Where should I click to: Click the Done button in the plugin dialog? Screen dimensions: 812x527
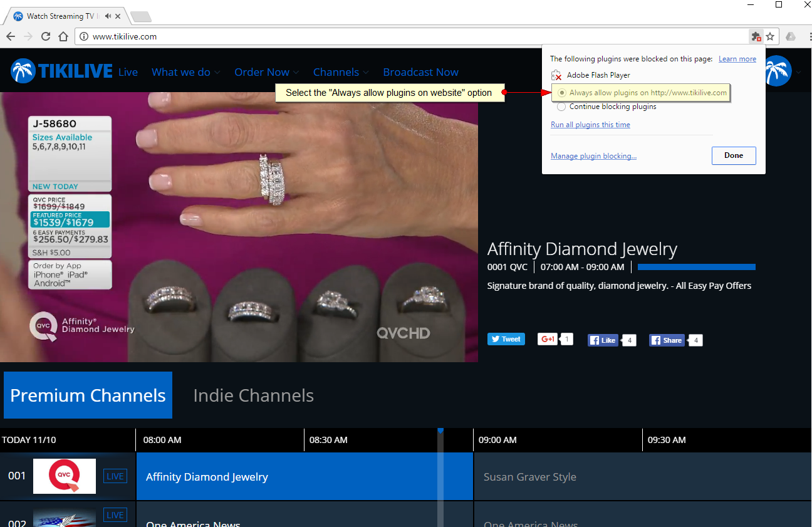[x=734, y=155]
